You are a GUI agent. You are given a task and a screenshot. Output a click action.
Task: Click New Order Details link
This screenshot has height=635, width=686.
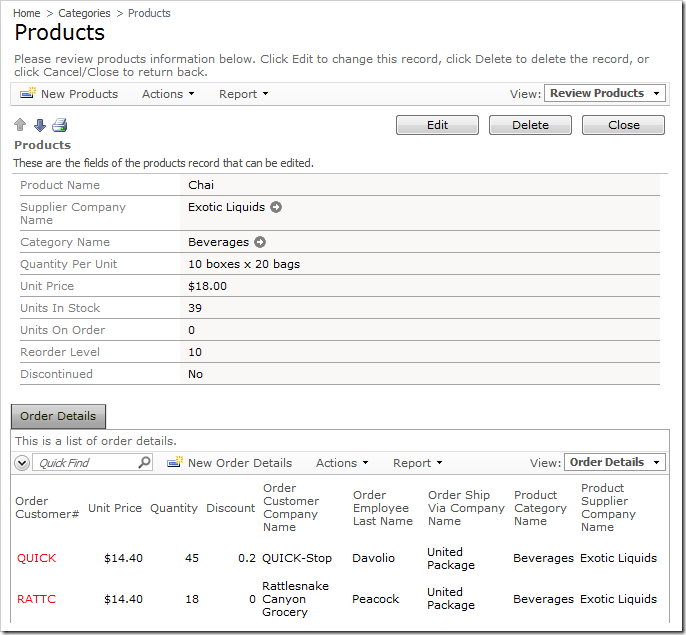pos(240,463)
